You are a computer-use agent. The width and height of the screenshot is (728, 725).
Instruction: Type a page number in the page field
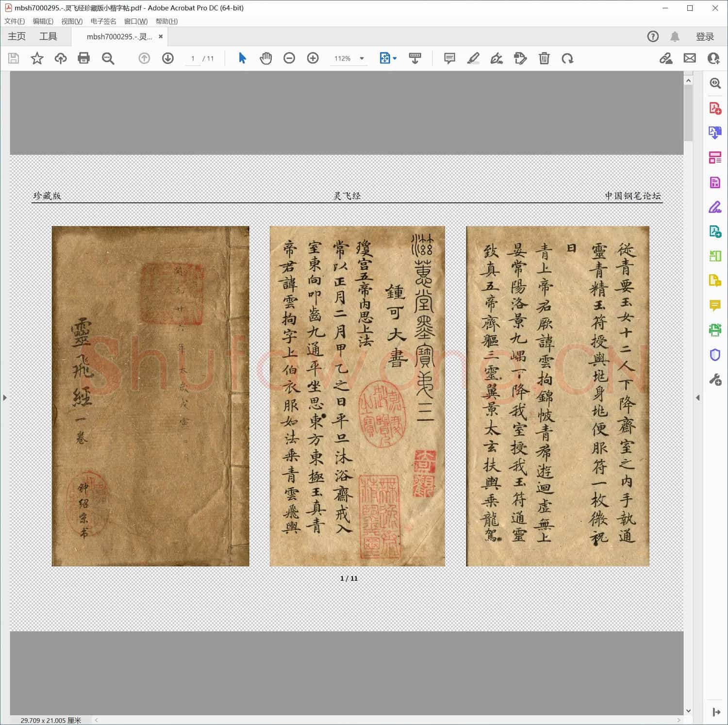click(193, 58)
